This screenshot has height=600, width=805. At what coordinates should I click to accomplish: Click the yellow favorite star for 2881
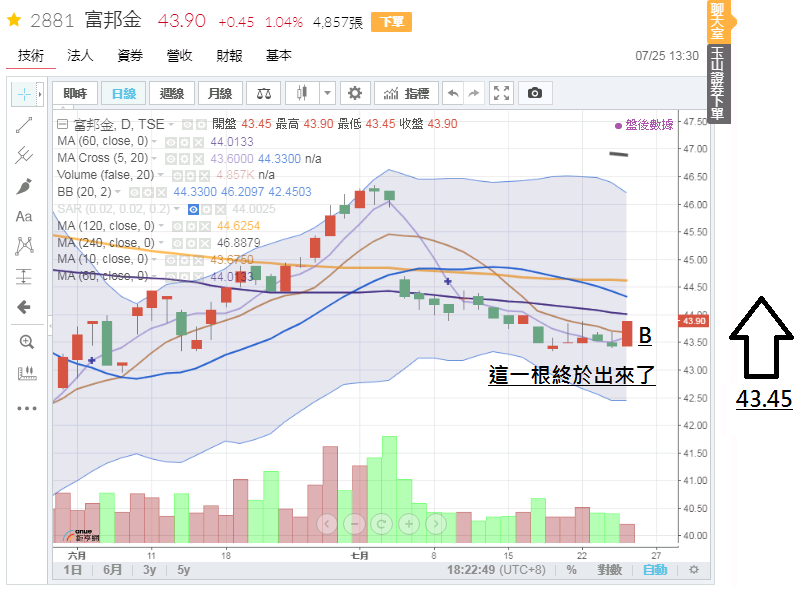point(14,21)
